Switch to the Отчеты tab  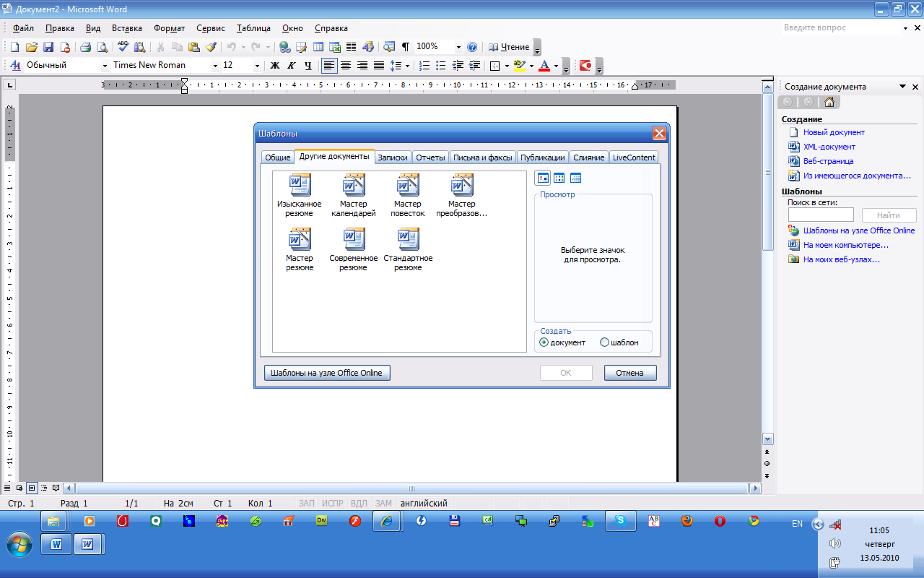tap(430, 158)
